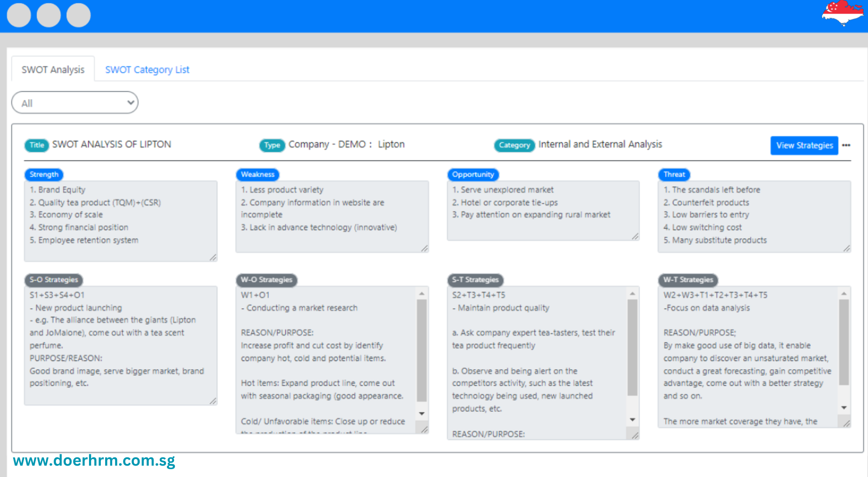The height and width of the screenshot is (477, 868).
Task: Click the resize handle of Threat box
Action: [x=847, y=248]
